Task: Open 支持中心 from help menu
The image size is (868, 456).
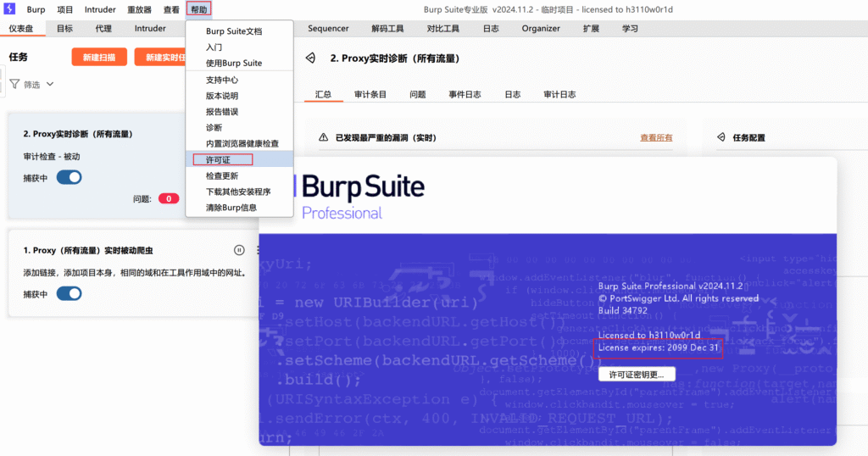Action: click(x=240, y=81)
